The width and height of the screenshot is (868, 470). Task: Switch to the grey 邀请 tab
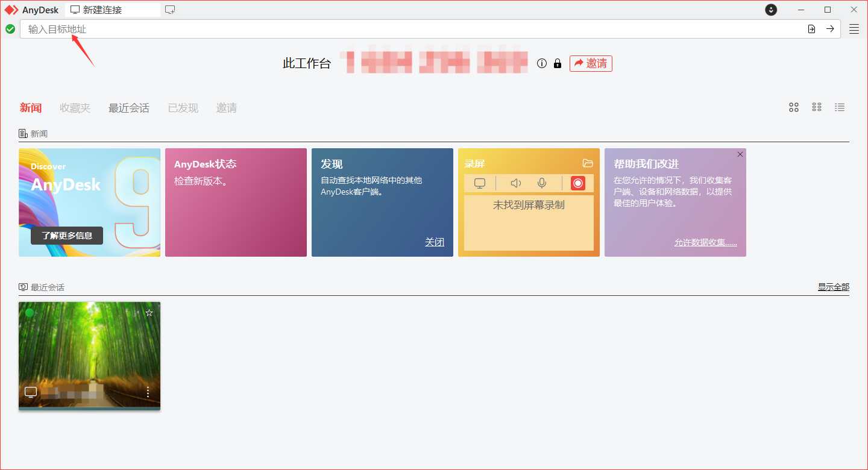[x=227, y=108]
